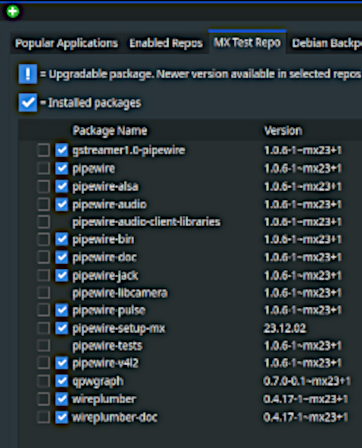The height and width of the screenshot is (448, 362).
Task: Switch to Popular Applications tab
Action: [x=67, y=43]
